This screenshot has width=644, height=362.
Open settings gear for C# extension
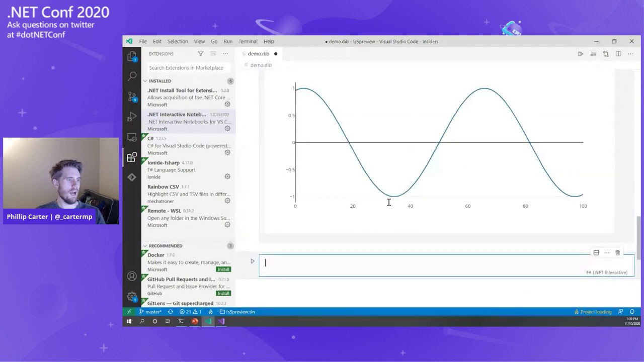click(x=227, y=152)
